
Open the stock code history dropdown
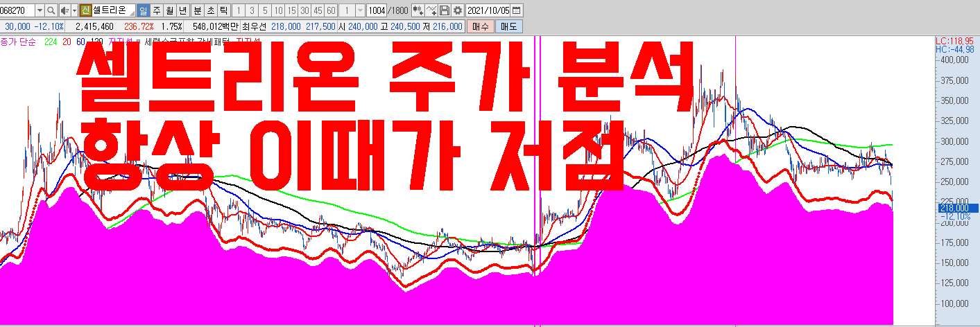pos(39,10)
